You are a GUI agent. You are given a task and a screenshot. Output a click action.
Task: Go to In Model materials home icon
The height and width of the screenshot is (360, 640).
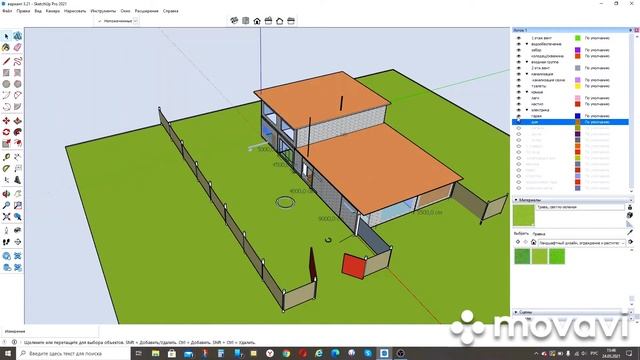[533, 242]
